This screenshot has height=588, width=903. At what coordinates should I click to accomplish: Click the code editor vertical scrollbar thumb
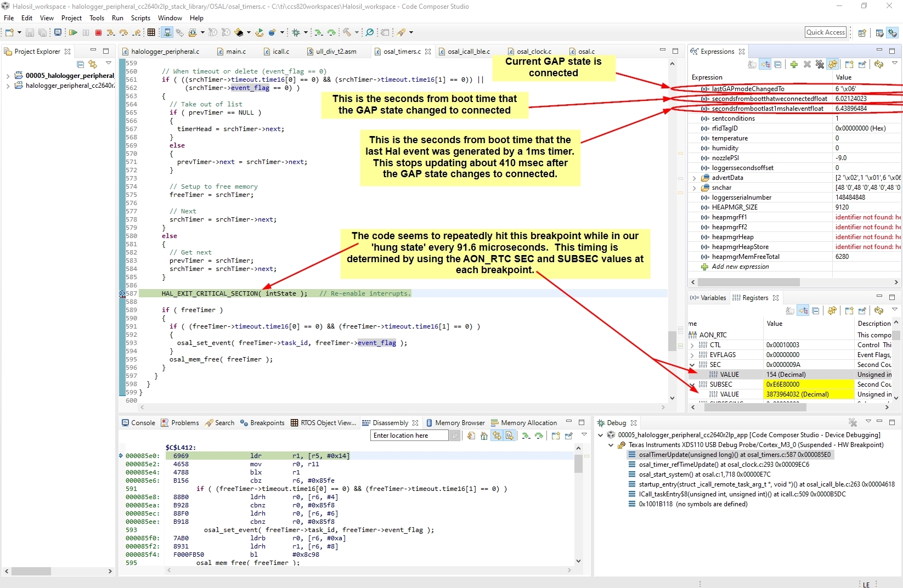(x=672, y=341)
